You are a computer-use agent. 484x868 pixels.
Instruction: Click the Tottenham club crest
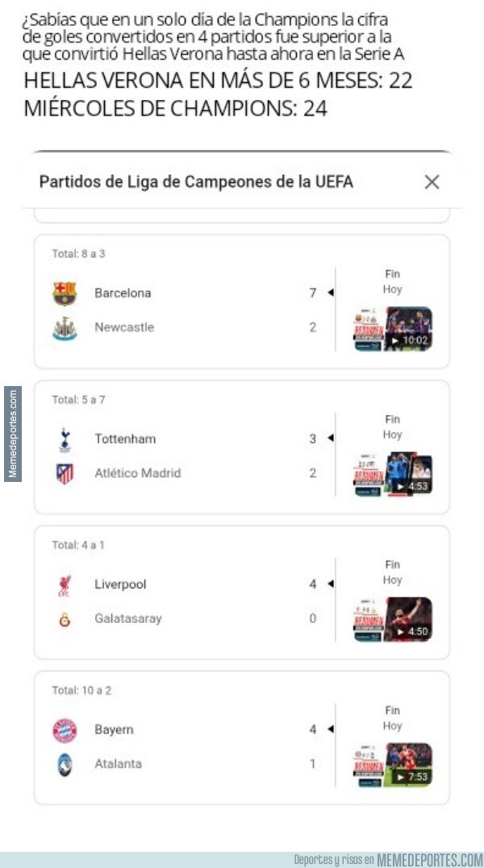tap(65, 439)
